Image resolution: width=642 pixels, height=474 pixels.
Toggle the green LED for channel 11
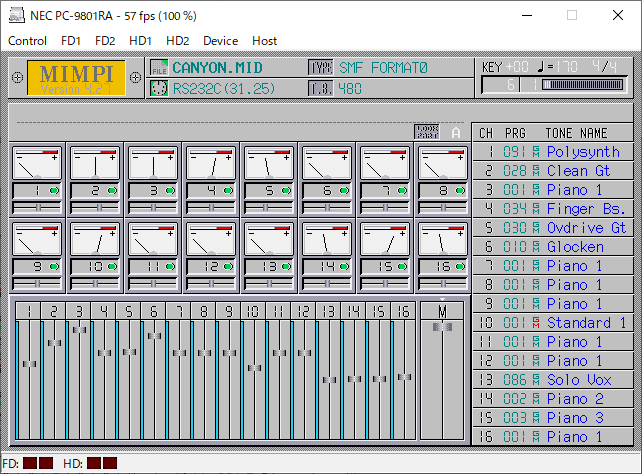point(170,266)
